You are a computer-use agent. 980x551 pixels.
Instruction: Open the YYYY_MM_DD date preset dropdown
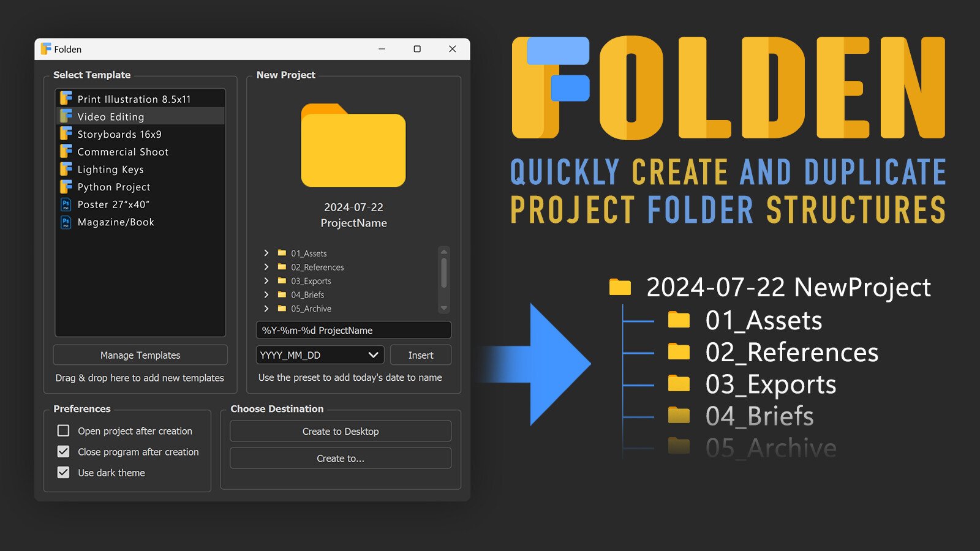tap(320, 355)
